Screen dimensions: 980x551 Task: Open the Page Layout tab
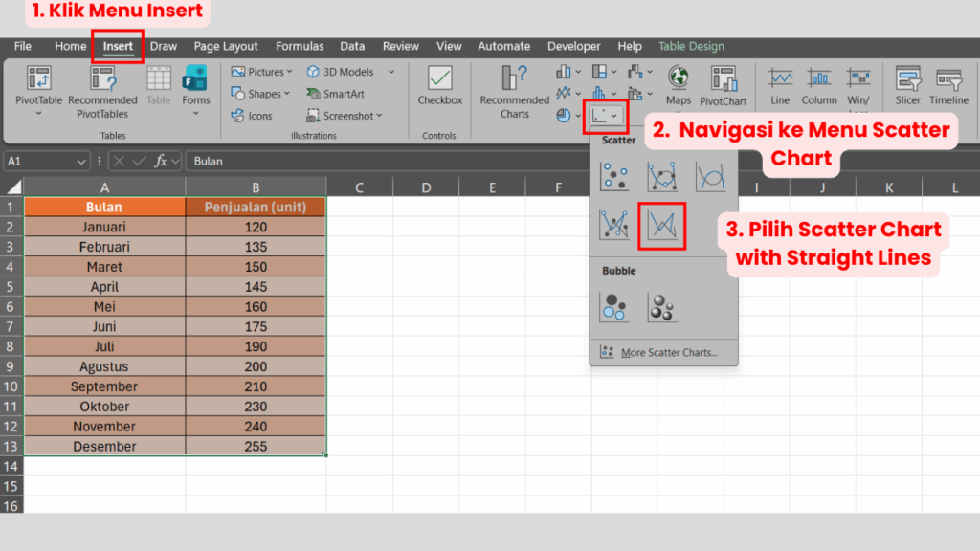coord(226,46)
